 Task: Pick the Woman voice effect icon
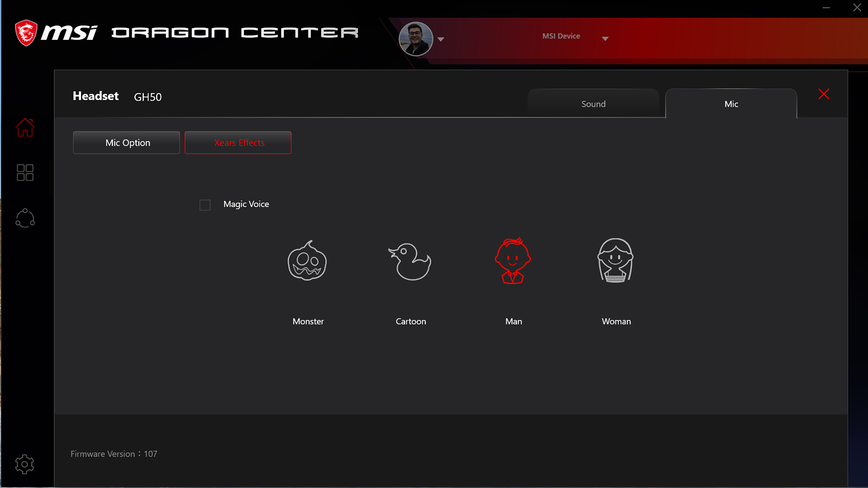pos(615,260)
